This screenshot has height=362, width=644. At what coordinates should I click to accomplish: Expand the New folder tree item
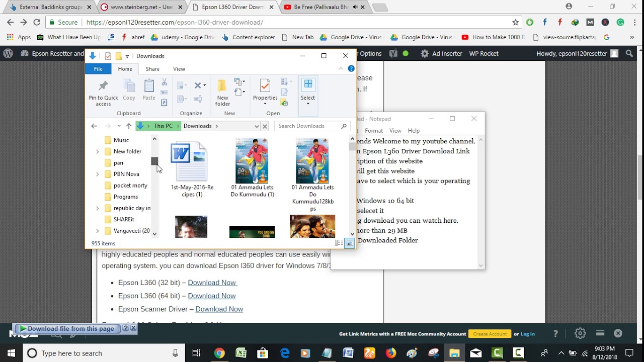98,151
